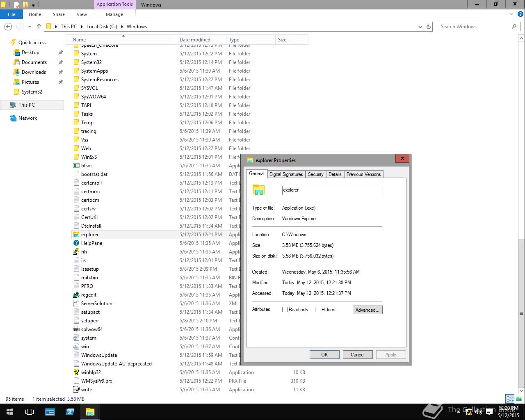525x420 pixels.
Task: Click the file name field in Properties
Action: [x=333, y=190]
